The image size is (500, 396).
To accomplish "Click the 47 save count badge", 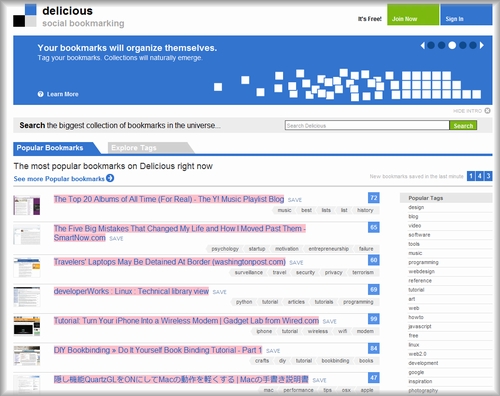I will pos(374,378).
